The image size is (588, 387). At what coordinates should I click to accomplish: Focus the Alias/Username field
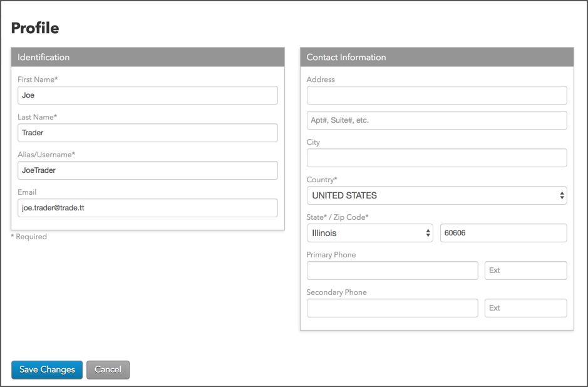pos(148,170)
